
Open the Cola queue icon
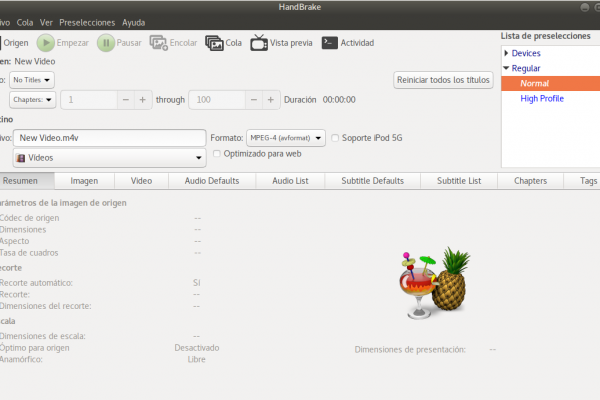(x=214, y=43)
